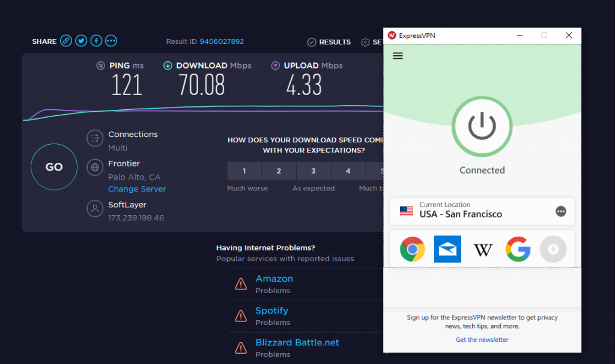615x364 pixels.
Task: Copy share link icon on Speedtest
Action: point(66,41)
